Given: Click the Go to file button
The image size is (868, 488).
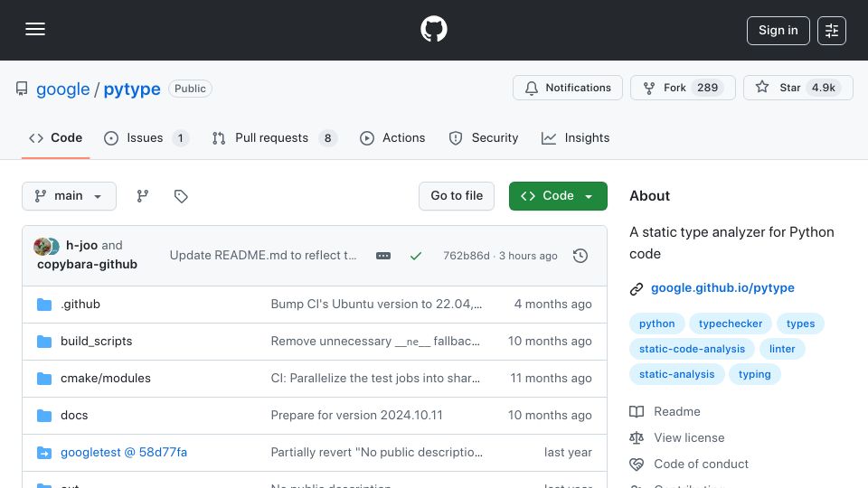Looking at the screenshot, I should pyautogui.click(x=456, y=196).
